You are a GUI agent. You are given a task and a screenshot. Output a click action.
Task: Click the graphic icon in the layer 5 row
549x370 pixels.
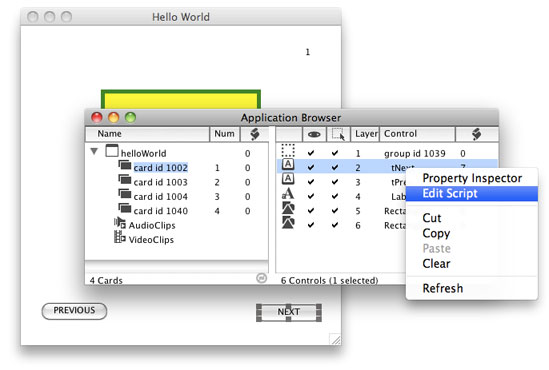[x=288, y=208]
